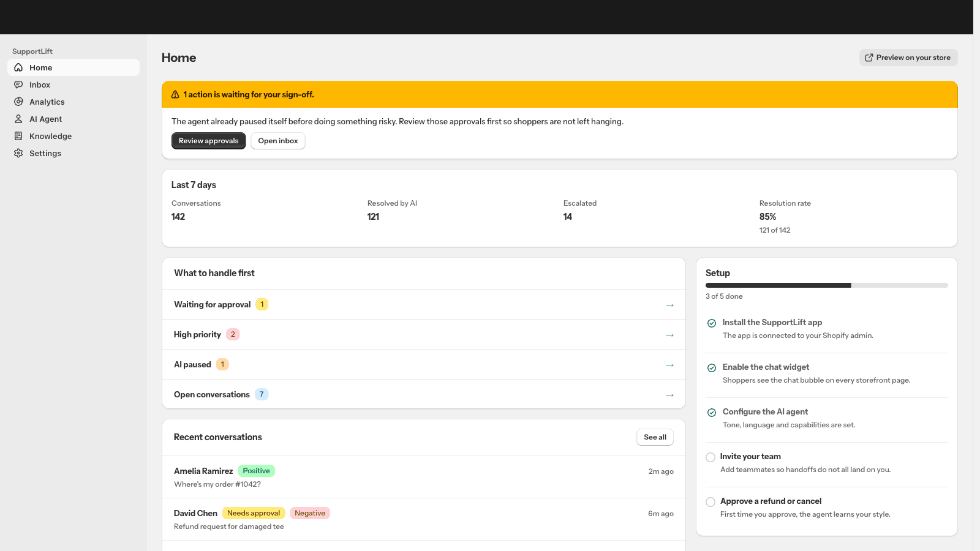Click the green check beside Install the SupportLift app
This screenshot has width=980, height=551.
(x=712, y=323)
